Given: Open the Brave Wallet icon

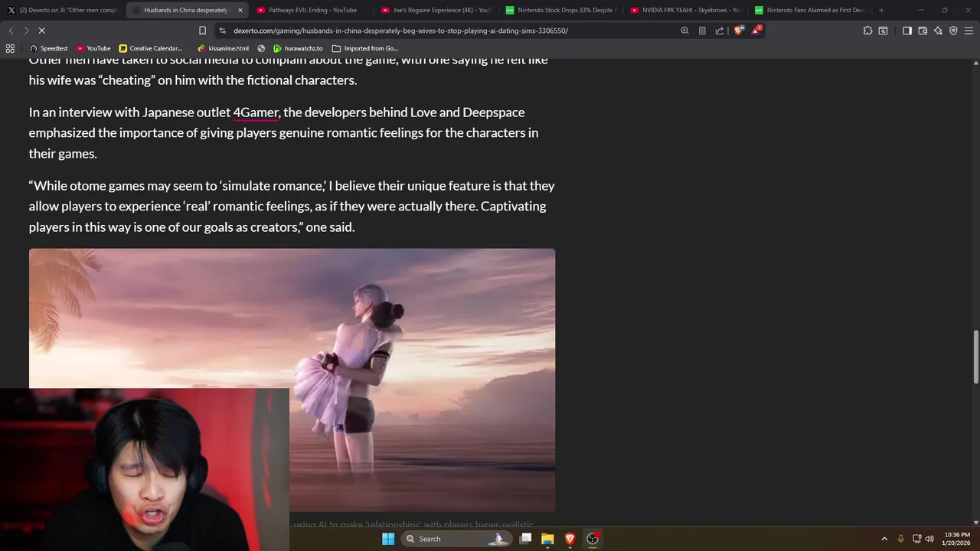Looking at the screenshot, I should coord(923,31).
